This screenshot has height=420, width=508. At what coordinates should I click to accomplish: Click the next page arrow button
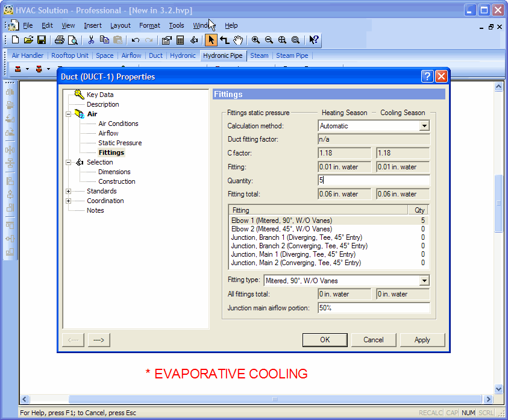coord(99,340)
